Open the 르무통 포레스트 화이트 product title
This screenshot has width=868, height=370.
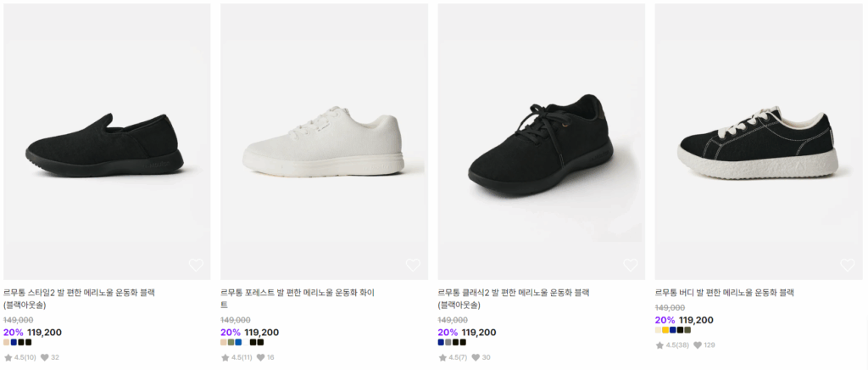click(x=297, y=293)
